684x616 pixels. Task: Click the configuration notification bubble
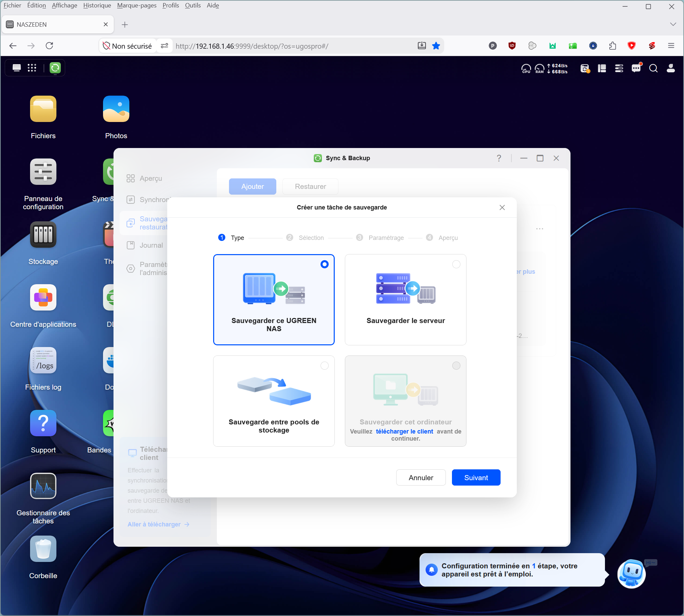[512, 570]
